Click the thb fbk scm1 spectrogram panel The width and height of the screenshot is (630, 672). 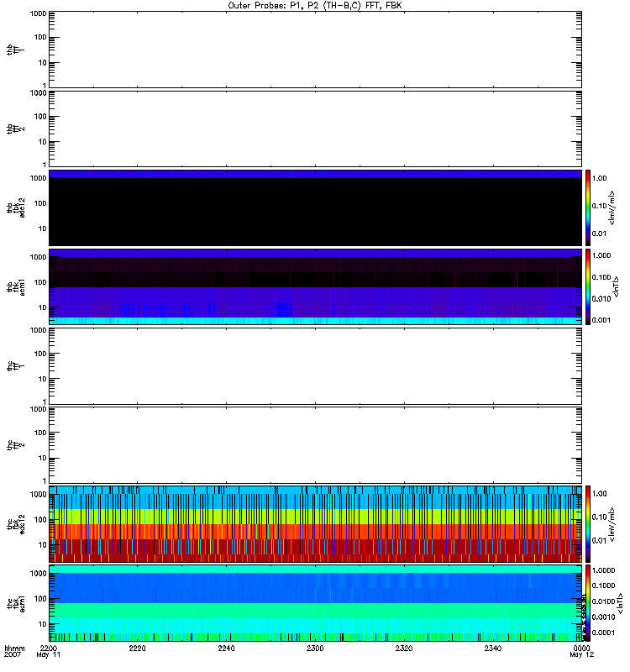pos(315,286)
